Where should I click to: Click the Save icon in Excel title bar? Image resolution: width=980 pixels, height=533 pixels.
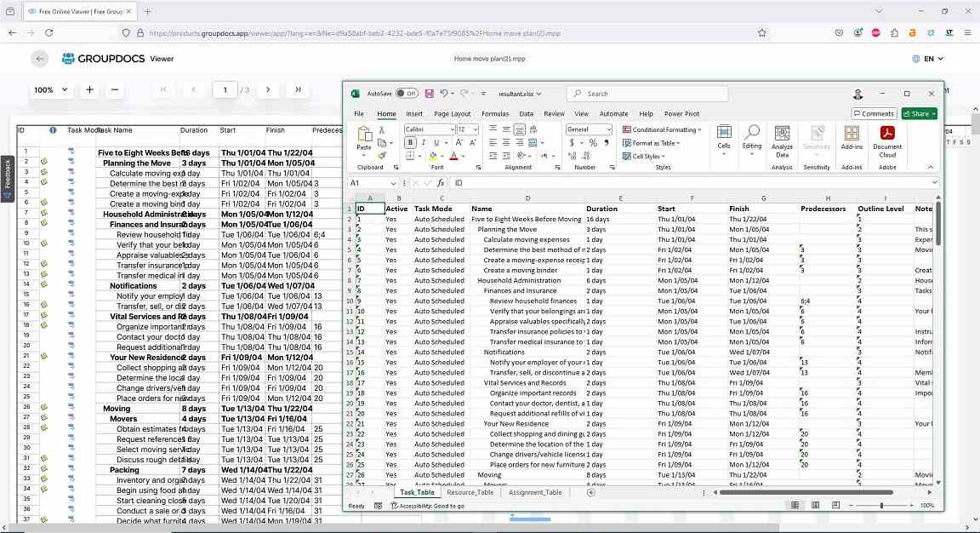pyautogui.click(x=429, y=94)
